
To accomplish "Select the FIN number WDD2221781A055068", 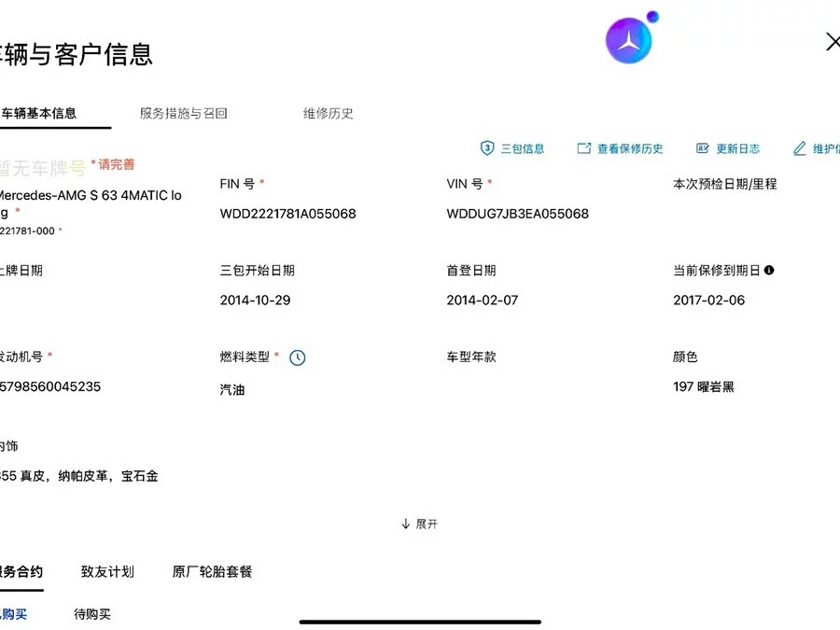I will (x=287, y=214).
